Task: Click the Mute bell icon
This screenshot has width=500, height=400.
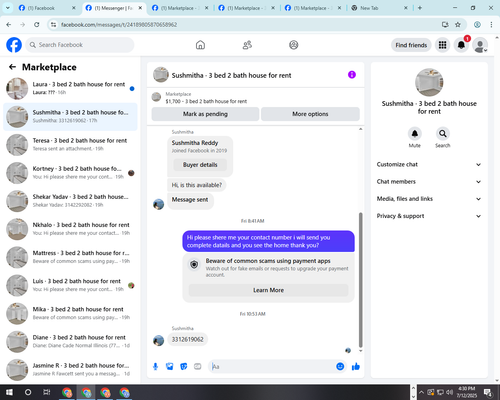Action: (x=415, y=134)
